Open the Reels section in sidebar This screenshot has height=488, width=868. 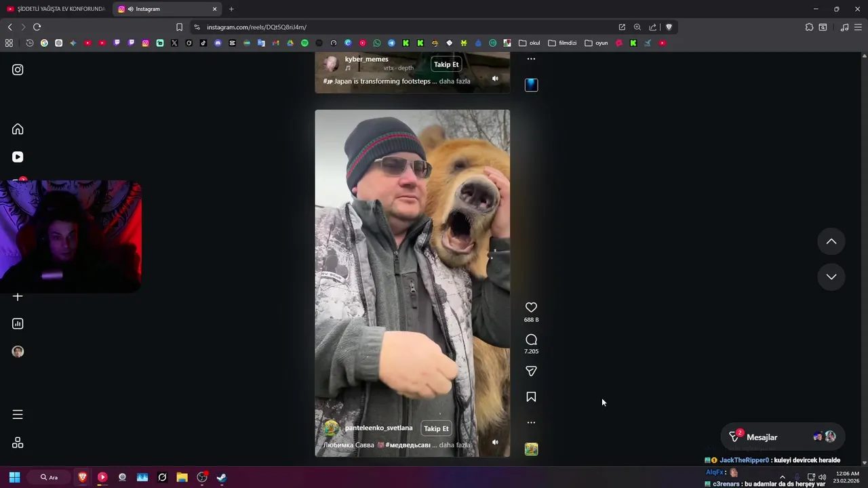(18, 157)
